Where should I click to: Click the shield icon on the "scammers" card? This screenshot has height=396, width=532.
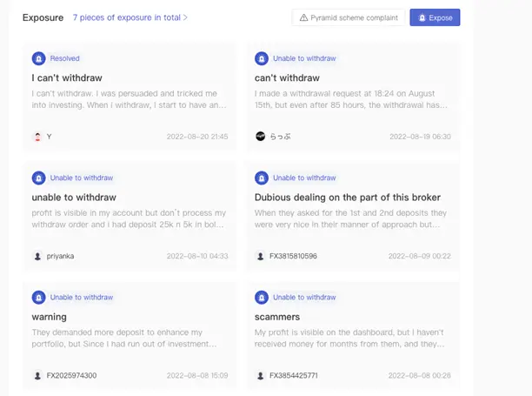261,298
